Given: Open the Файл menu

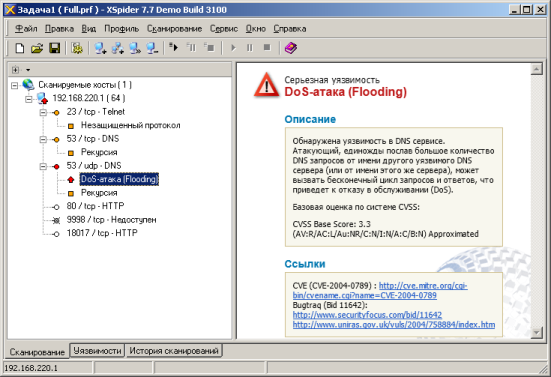Looking at the screenshot, I should pyautogui.click(x=26, y=29).
